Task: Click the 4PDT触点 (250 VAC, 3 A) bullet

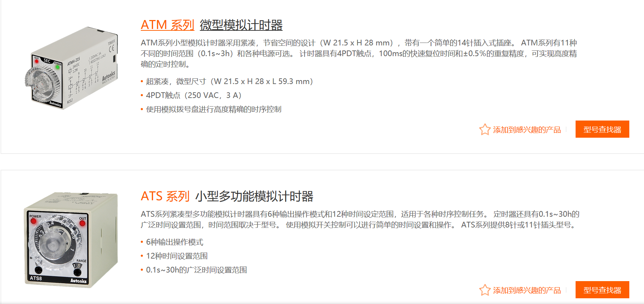Action: (193, 95)
